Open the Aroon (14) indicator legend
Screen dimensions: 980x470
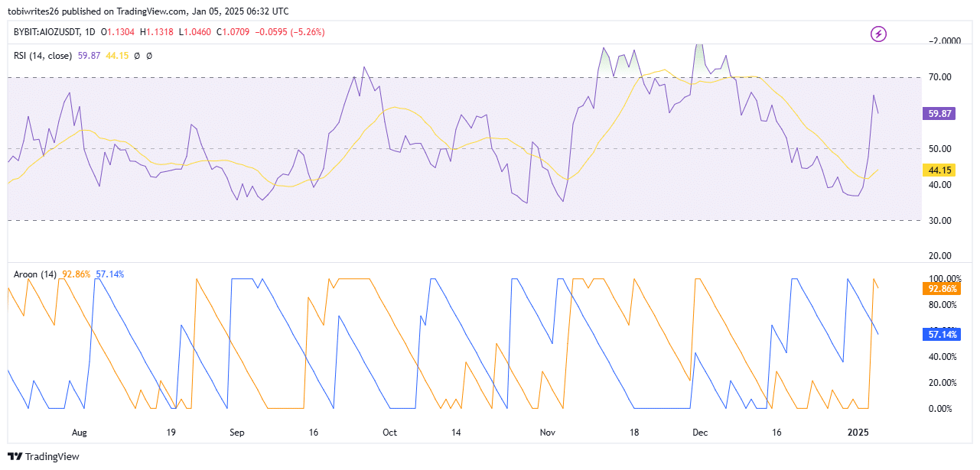click(35, 274)
